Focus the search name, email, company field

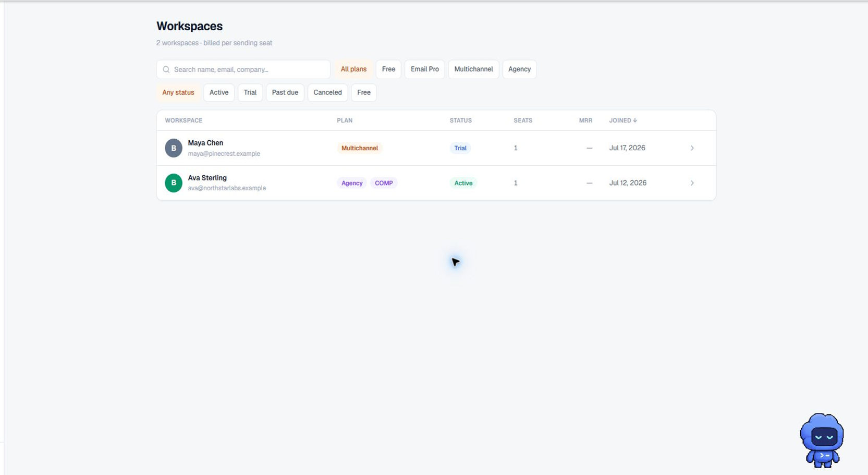243,69
